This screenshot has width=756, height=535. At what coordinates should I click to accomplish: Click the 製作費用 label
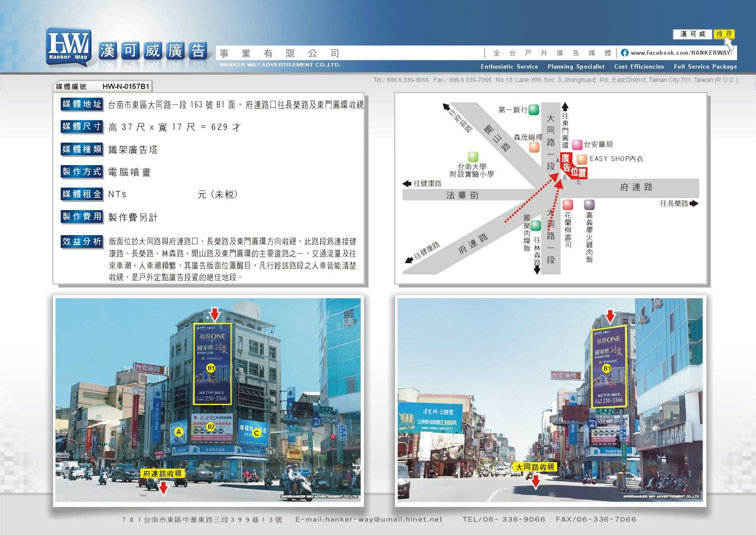click(x=82, y=217)
